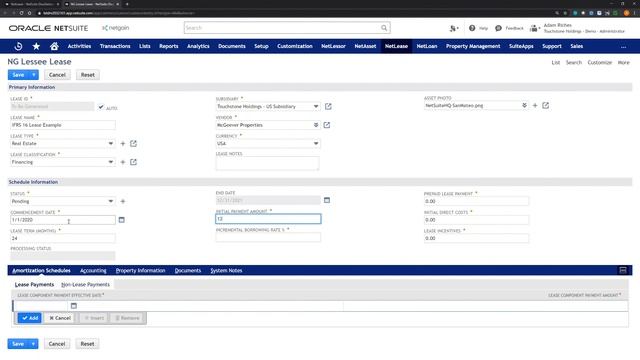Open Asset Photo in new window

pos(546,105)
